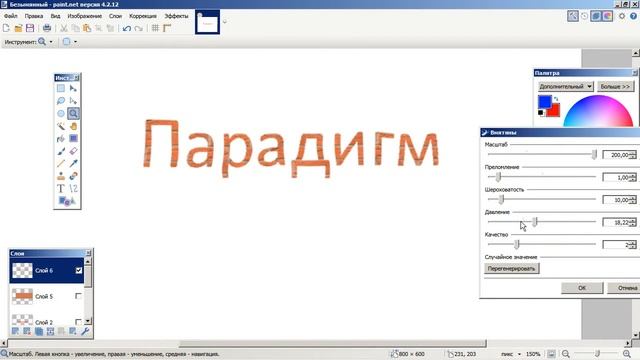Select the Eraser tool

73,151
